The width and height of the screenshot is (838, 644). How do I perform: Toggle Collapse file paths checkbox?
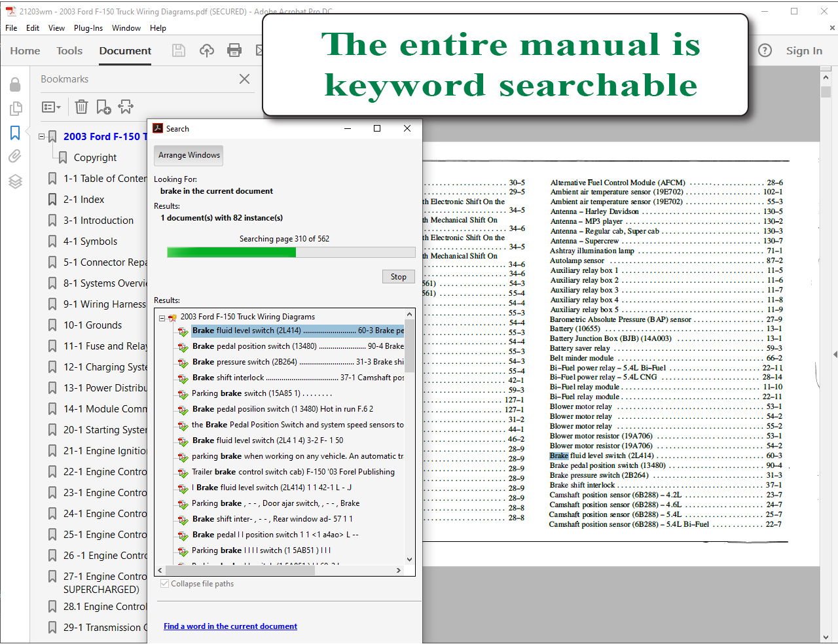coord(164,584)
